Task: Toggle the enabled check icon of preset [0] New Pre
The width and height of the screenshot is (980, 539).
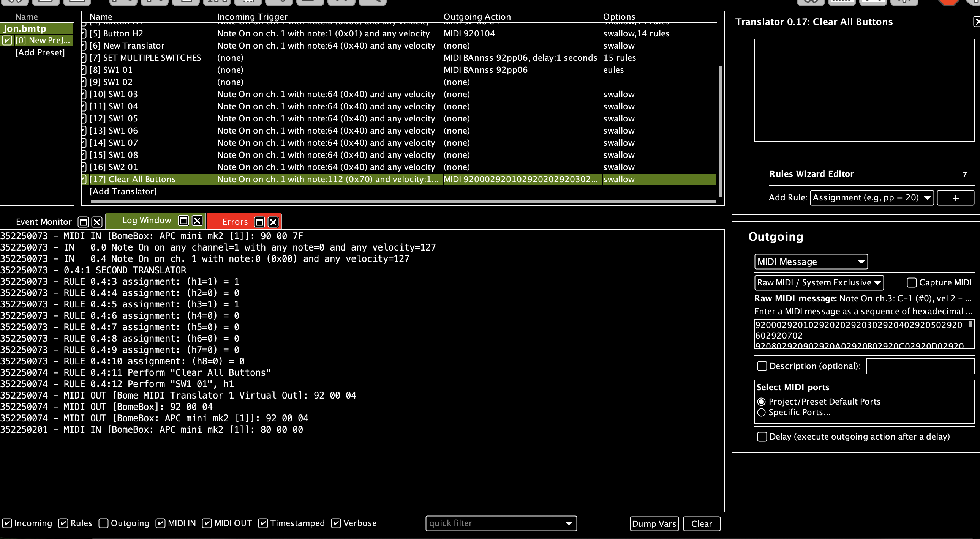Action: click(x=7, y=40)
